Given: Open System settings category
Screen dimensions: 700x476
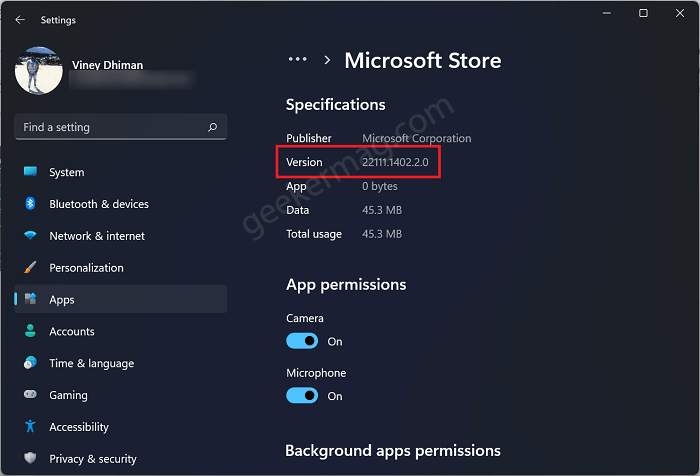Looking at the screenshot, I should point(121,172).
